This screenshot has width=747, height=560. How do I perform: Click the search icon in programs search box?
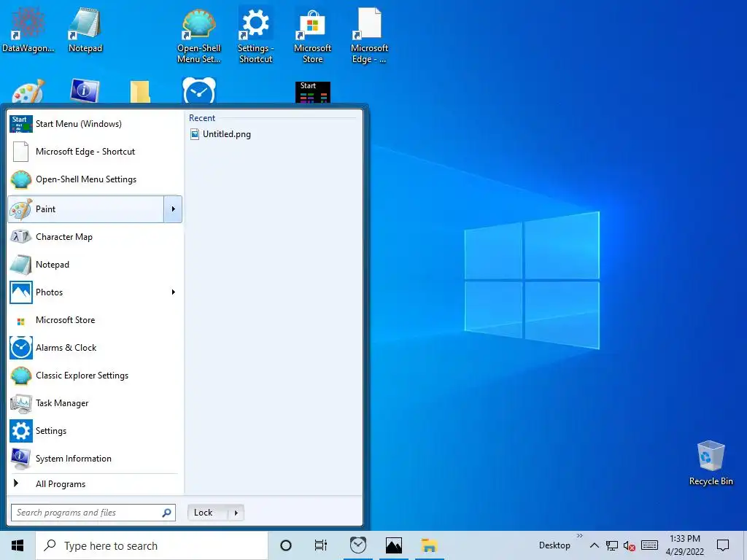(x=167, y=513)
